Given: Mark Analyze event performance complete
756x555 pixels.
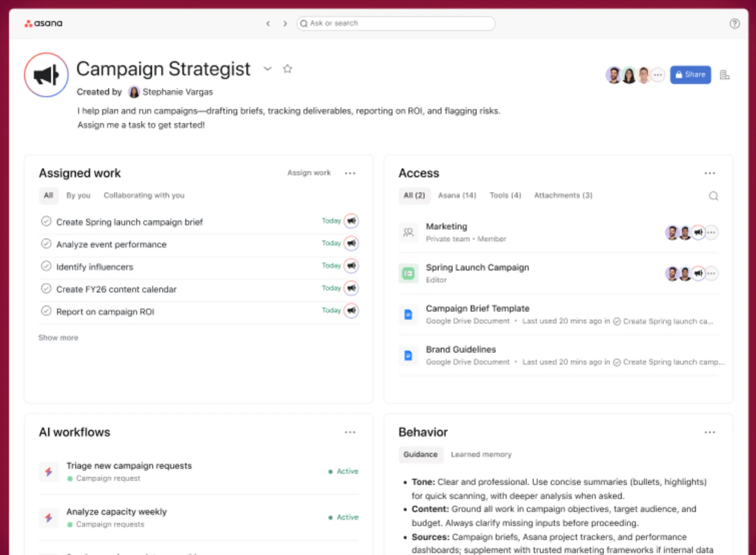Looking at the screenshot, I should 46,243.
